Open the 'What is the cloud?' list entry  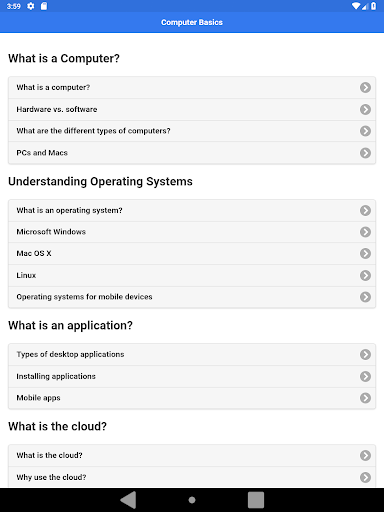[192, 455]
